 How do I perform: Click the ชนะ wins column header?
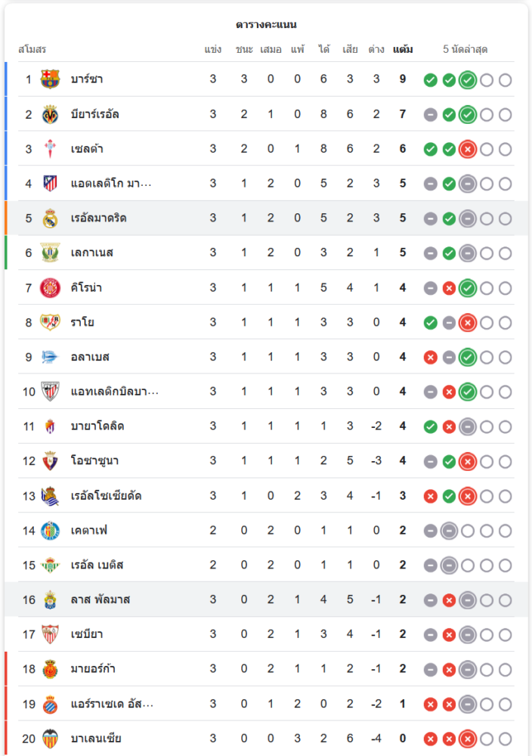(244, 49)
